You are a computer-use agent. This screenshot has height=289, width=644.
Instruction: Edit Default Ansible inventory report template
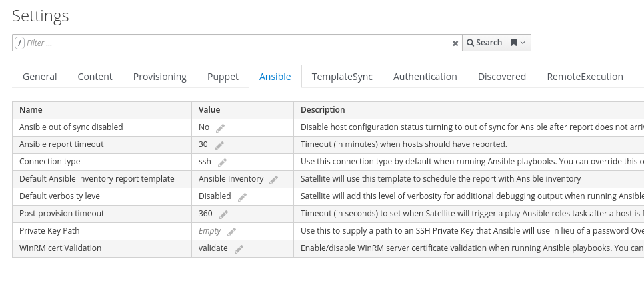(273, 180)
